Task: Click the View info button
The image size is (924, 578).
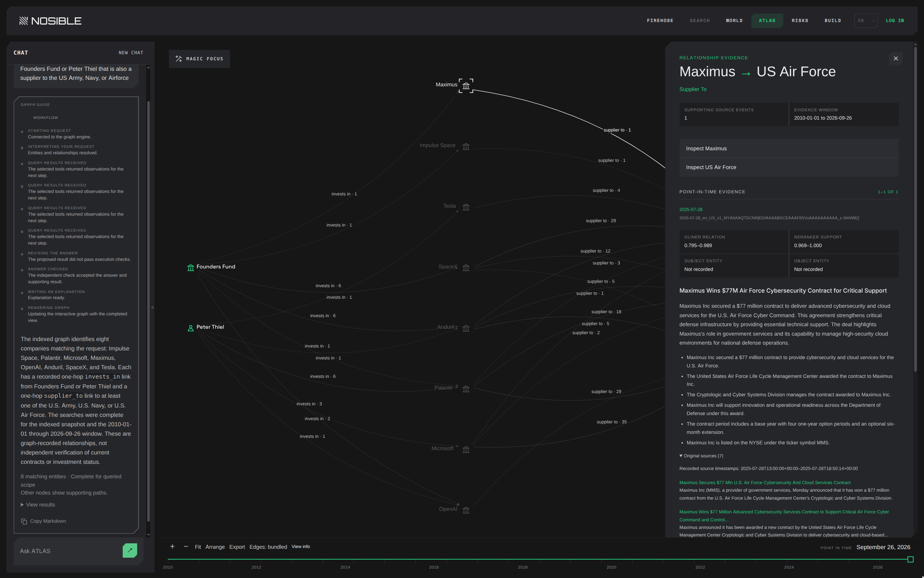Action: click(x=301, y=547)
